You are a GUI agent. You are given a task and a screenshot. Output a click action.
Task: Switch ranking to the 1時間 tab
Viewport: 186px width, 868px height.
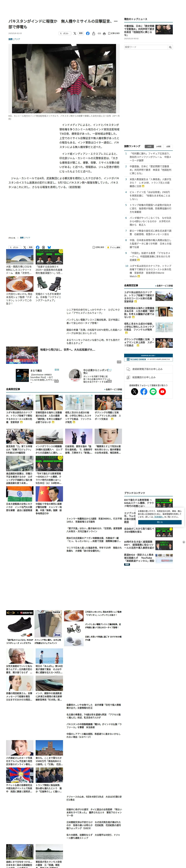click(149, 147)
